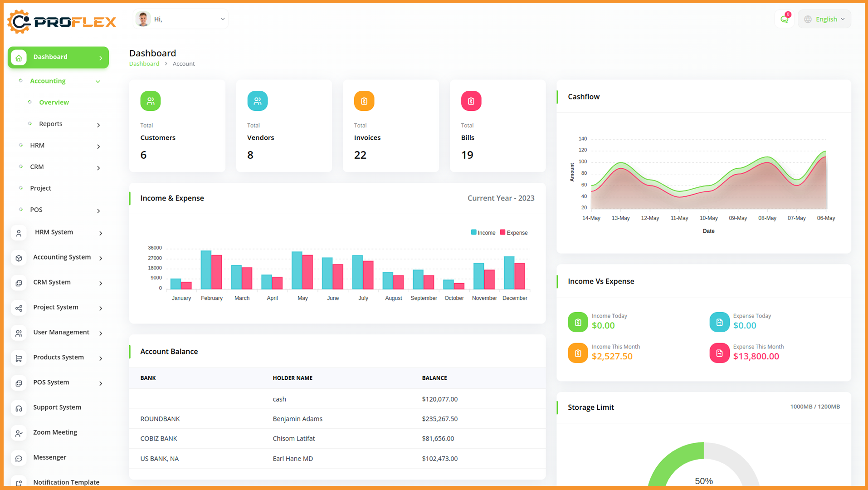Screen dimensions: 868x490
Task: Expand the POS submenu
Action: click(x=98, y=211)
